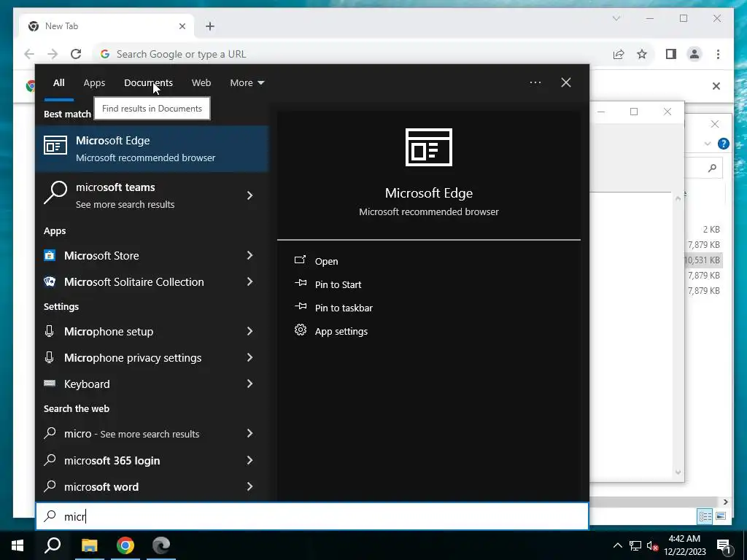The width and height of the screenshot is (747, 560).
Task: Expand microsoft word result arrow
Action: (x=249, y=486)
